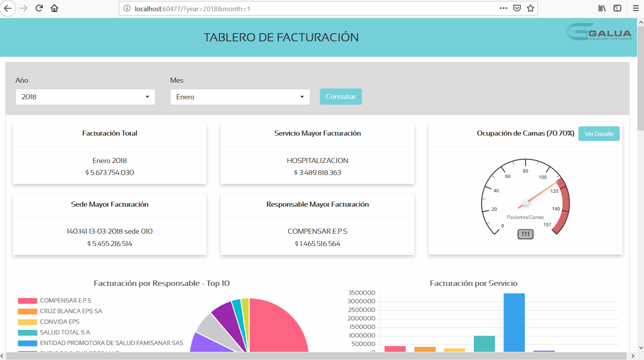
Task: Toggle SALUD TOTAL S A legend entry
Action: click(x=65, y=333)
